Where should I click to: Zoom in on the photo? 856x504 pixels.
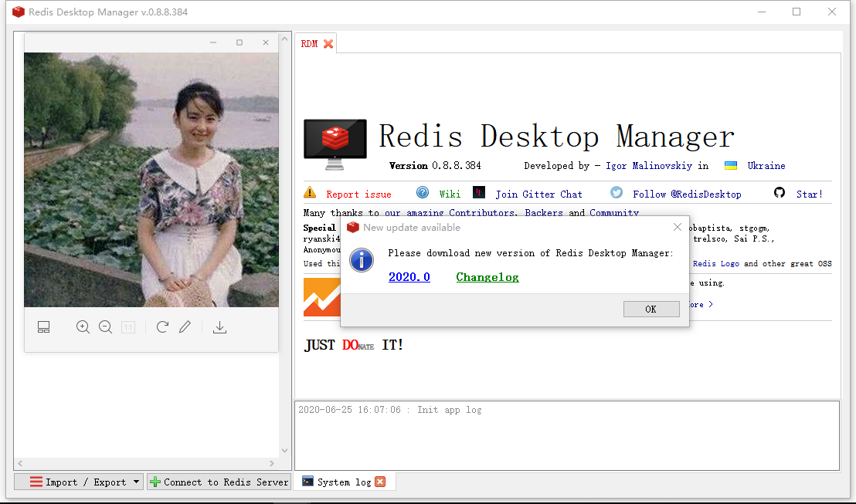pyautogui.click(x=83, y=327)
